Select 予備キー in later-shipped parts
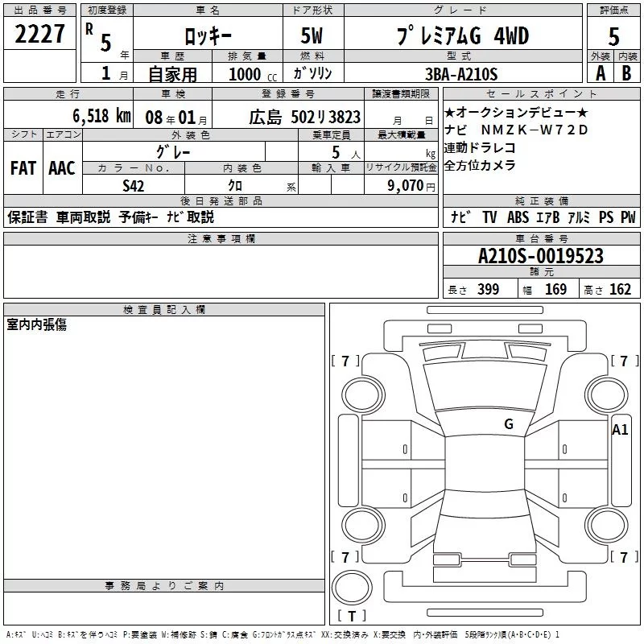 [138, 217]
